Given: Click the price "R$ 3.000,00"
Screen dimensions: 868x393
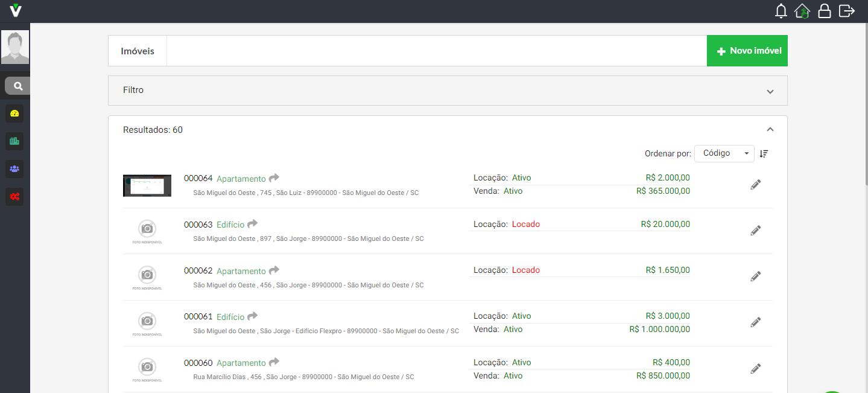Looking at the screenshot, I should click(668, 316).
